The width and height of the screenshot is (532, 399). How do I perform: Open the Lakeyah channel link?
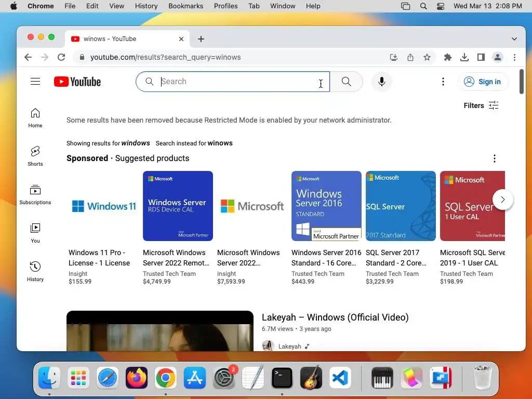click(x=290, y=347)
